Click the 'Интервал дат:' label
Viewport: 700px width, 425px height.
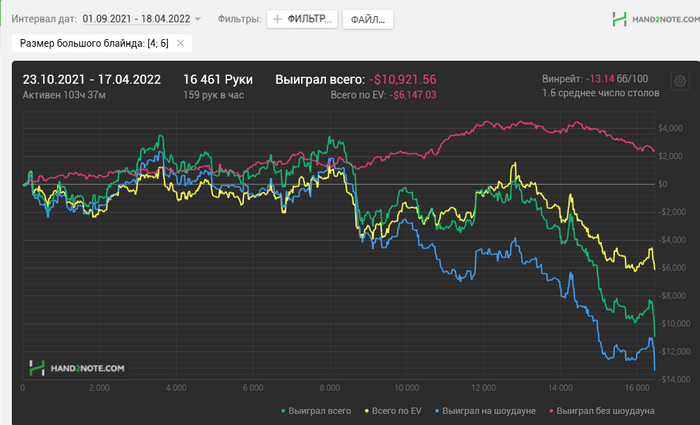coord(44,19)
